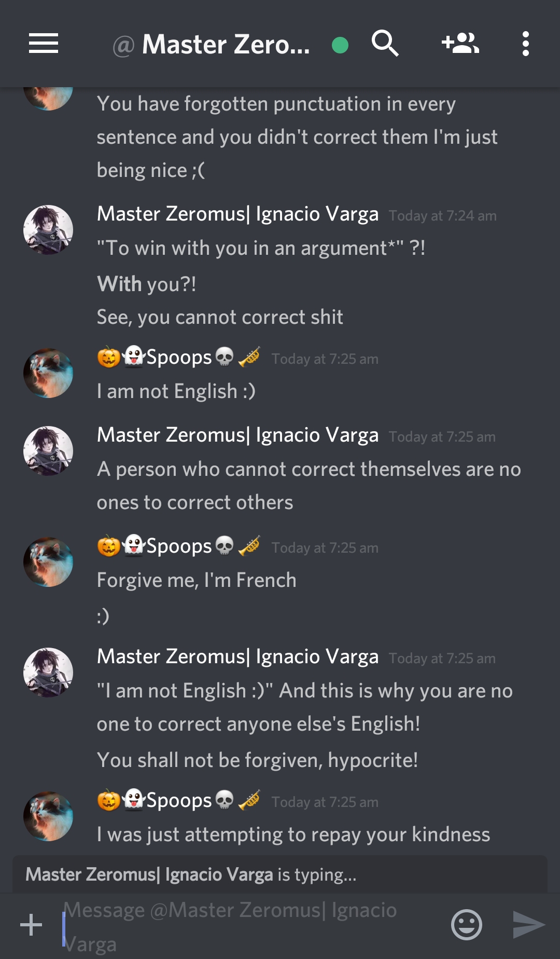Tap the plus attachment button

click(x=31, y=925)
